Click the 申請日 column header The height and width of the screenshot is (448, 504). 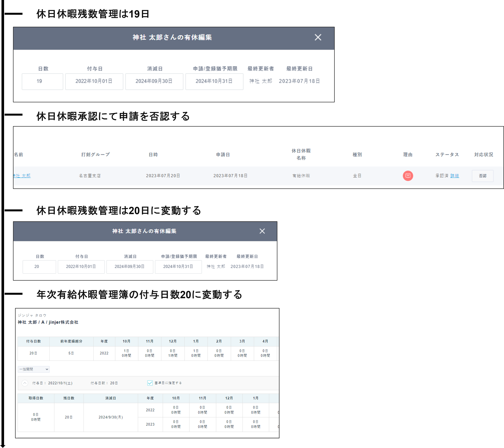point(223,155)
